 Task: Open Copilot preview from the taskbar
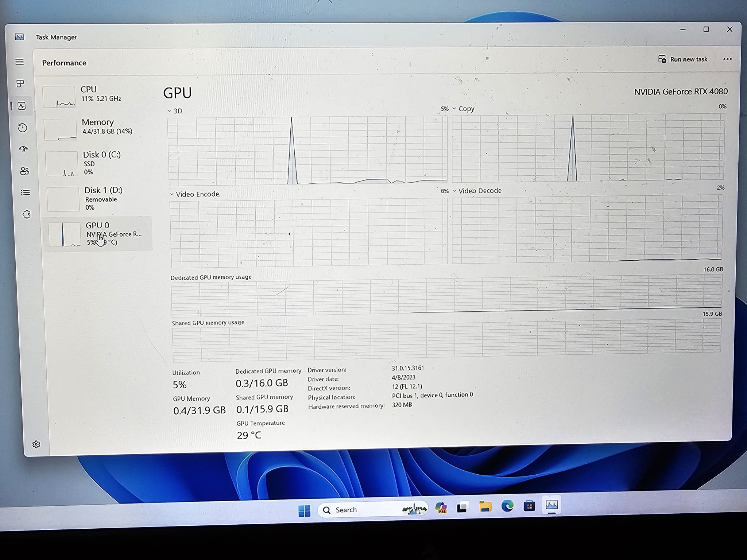click(441, 507)
